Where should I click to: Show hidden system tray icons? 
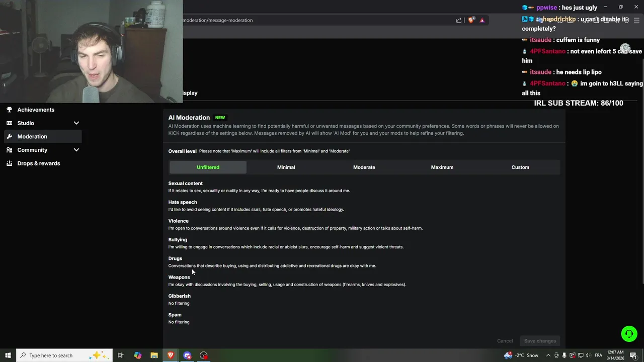[548, 355]
